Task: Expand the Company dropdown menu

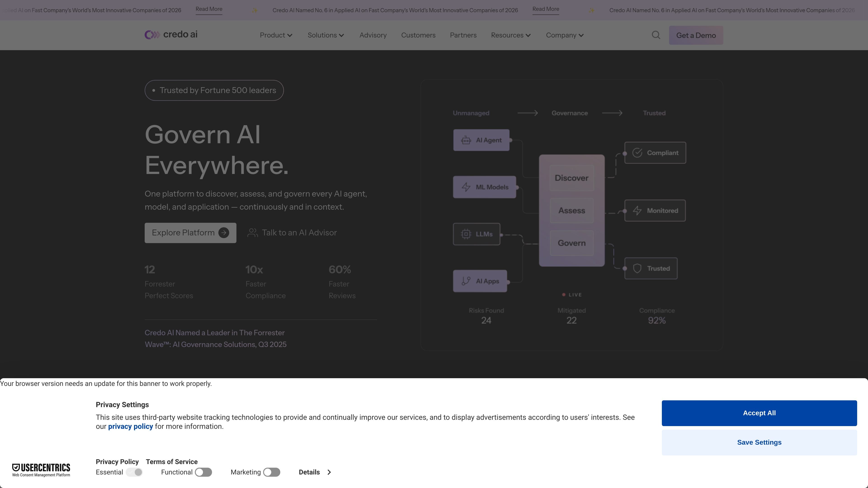Action: (x=565, y=35)
